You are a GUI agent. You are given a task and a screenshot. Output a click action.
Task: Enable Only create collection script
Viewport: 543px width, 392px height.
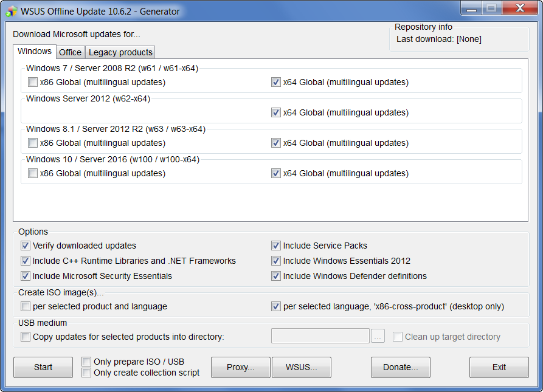[x=86, y=373]
